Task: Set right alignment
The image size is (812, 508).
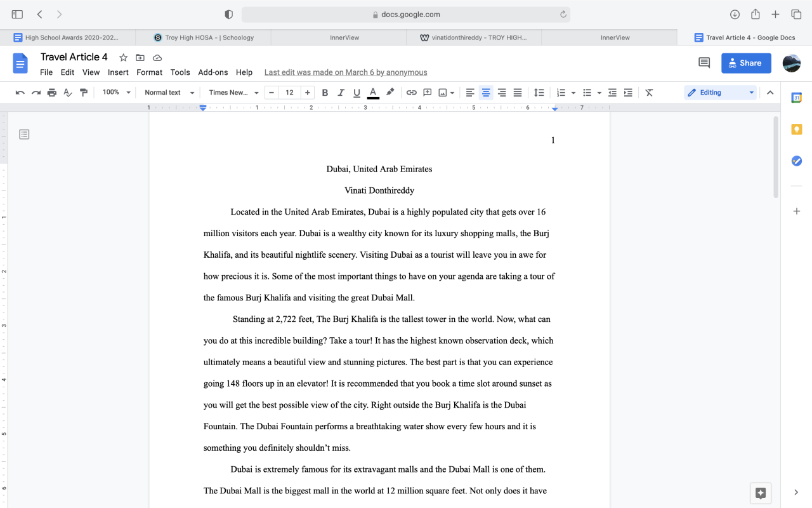Action: pos(502,93)
